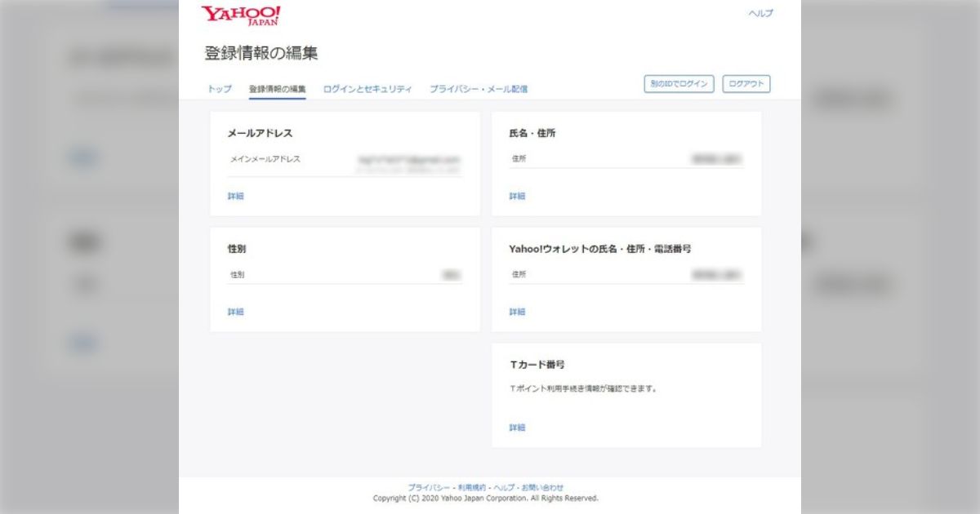Open 詳細 in the Yahoo!ウォレット card

pos(515,312)
